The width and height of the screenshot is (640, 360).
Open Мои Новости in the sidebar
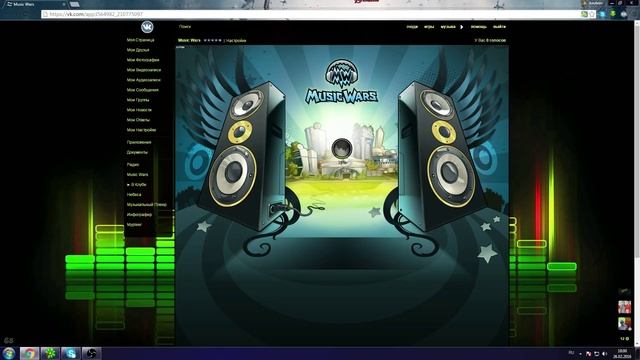tap(139, 110)
